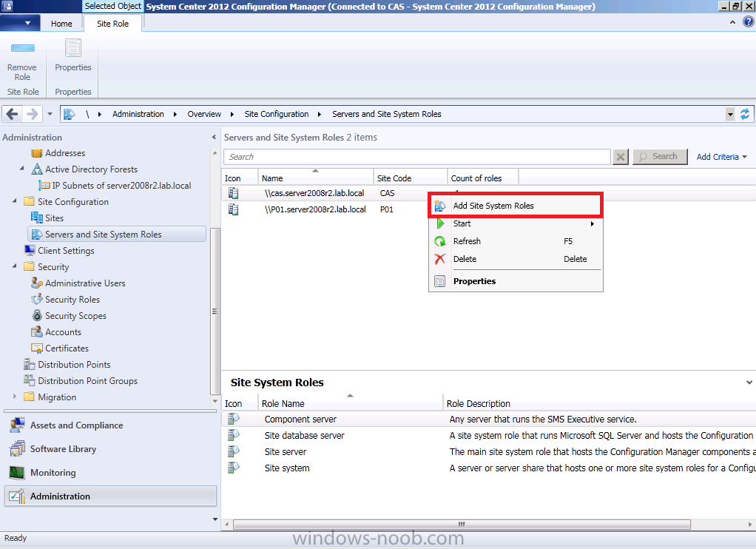This screenshot has width=756, height=549.
Task: Click the Overview breadcrumb link
Action: [x=204, y=115]
